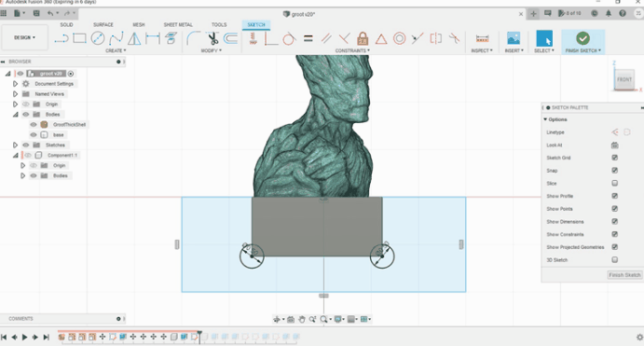
Task: Select the 2-Point Rectangle tool
Action: (79, 38)
